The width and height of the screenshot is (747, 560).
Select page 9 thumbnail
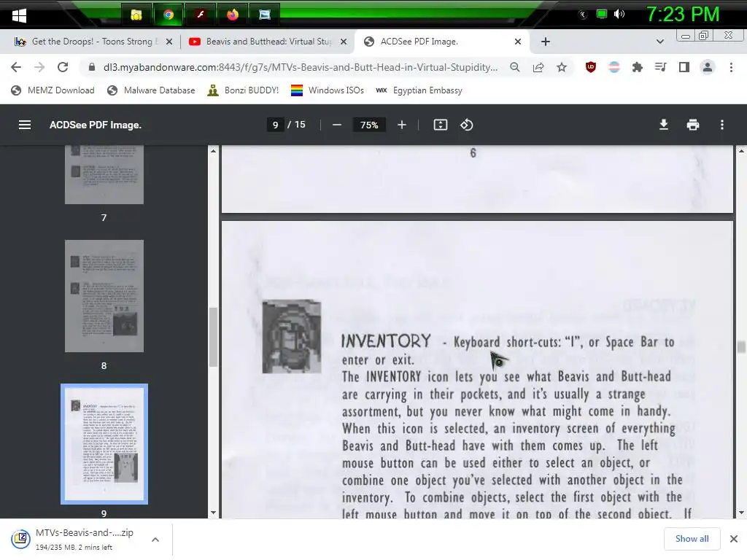pos(104,444)
